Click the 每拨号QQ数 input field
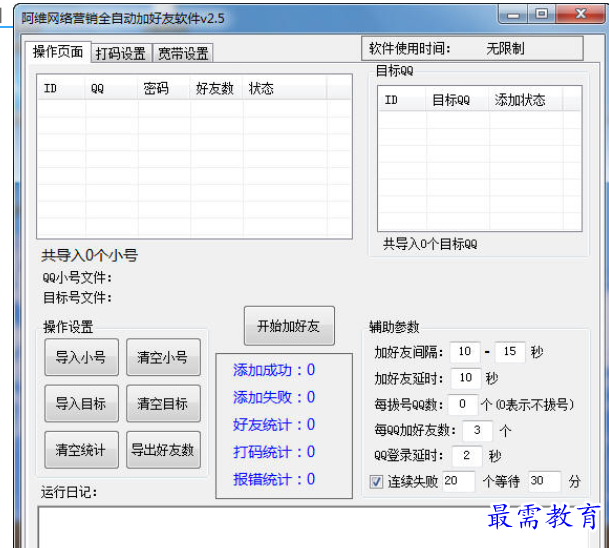Image resolution: width=609 pixels, height=548 pixels. (463, 404)
